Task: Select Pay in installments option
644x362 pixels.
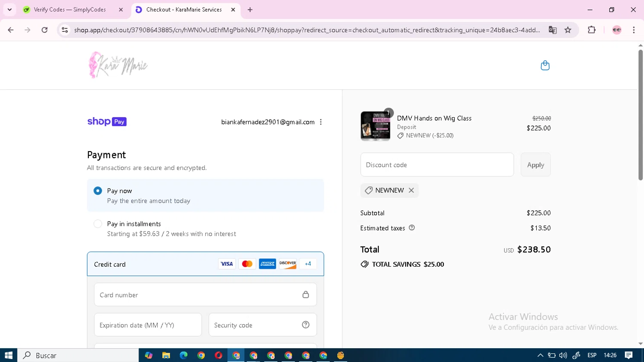Action: click(x=98, y=224)
